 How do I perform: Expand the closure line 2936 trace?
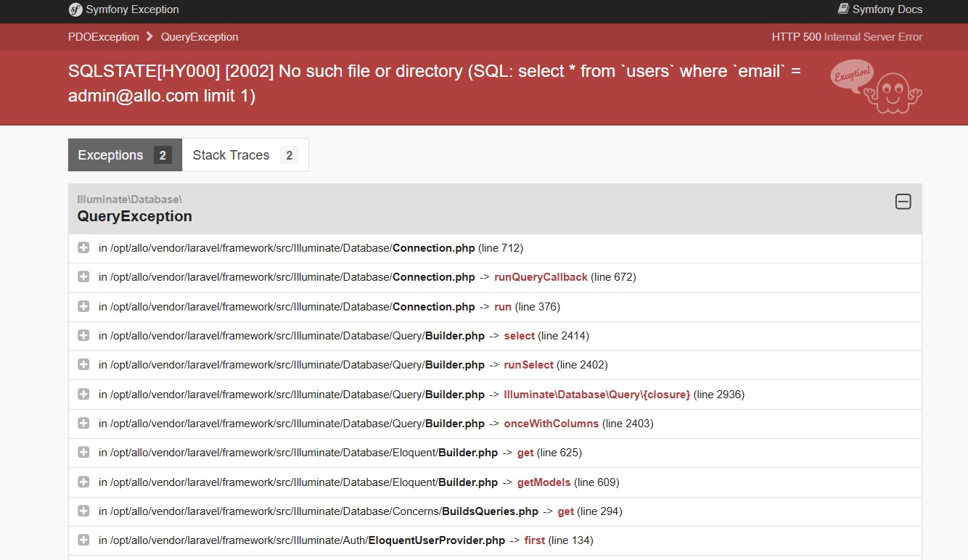[83, 395]
